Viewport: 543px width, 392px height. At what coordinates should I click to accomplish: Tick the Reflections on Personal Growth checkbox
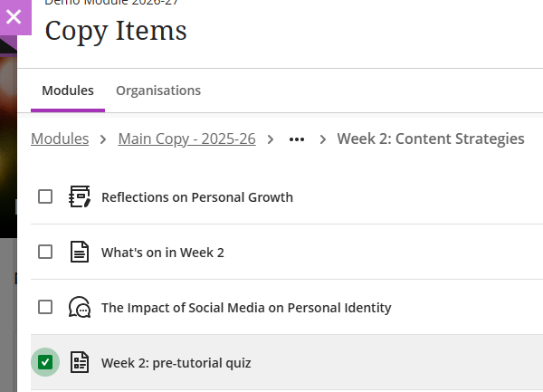point(45,196)
